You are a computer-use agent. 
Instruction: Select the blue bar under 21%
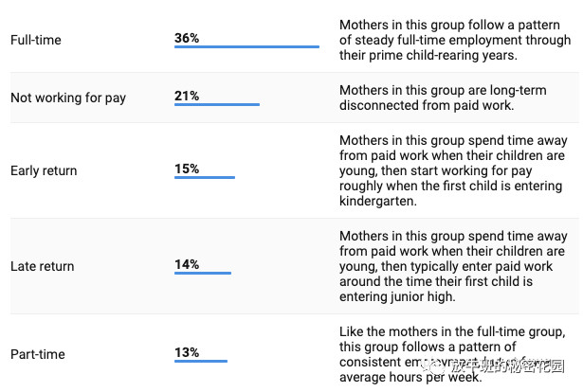(217, 105)
